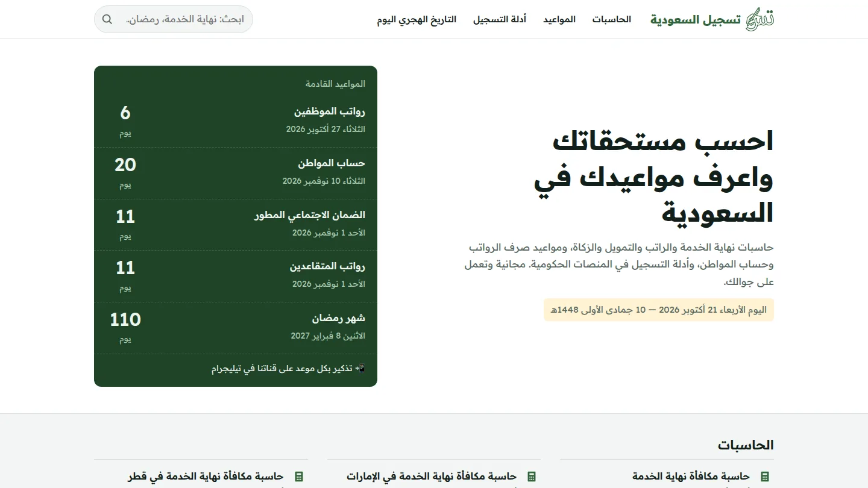Click date text الثلاثاء 27 أكتوبر 2026
The height and width of the screenshot is (488, 868).
(325, 130)
